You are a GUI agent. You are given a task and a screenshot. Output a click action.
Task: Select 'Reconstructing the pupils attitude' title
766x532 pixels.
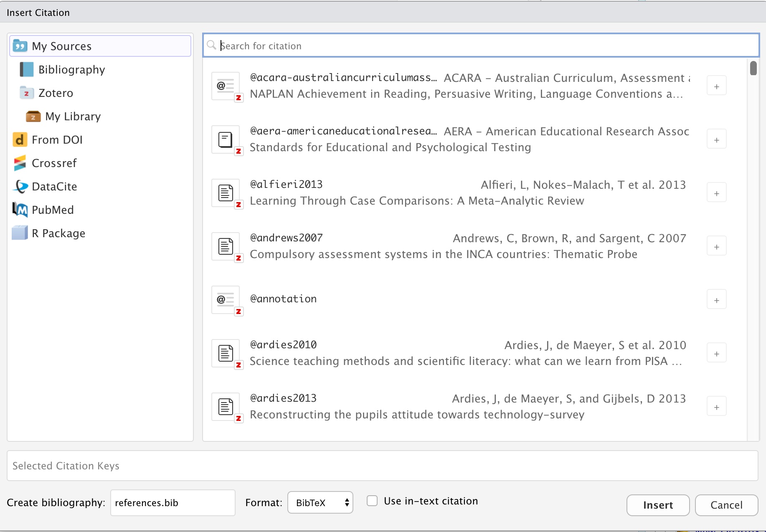417,415
